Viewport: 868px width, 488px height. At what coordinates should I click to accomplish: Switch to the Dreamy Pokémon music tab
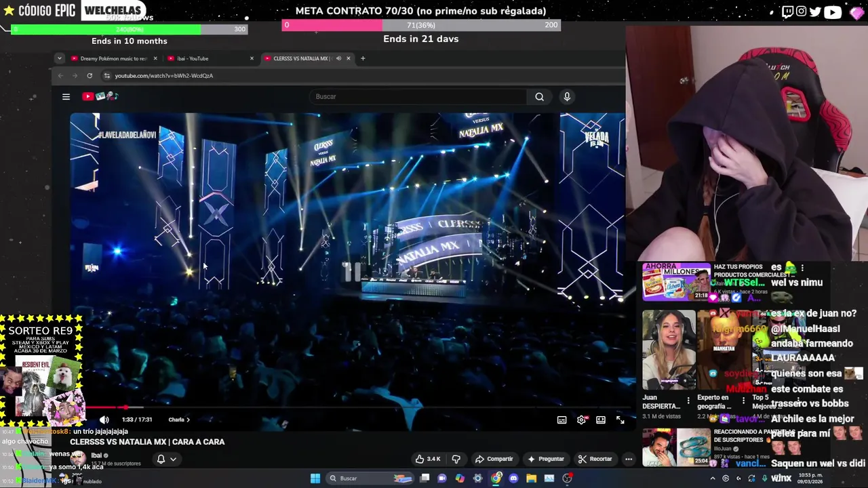tap(114, 58)
